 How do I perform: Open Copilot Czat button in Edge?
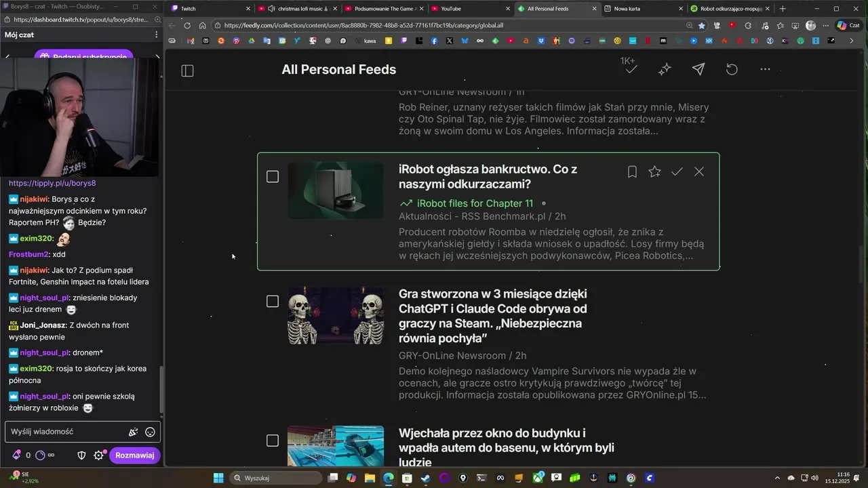coord(848,26)
